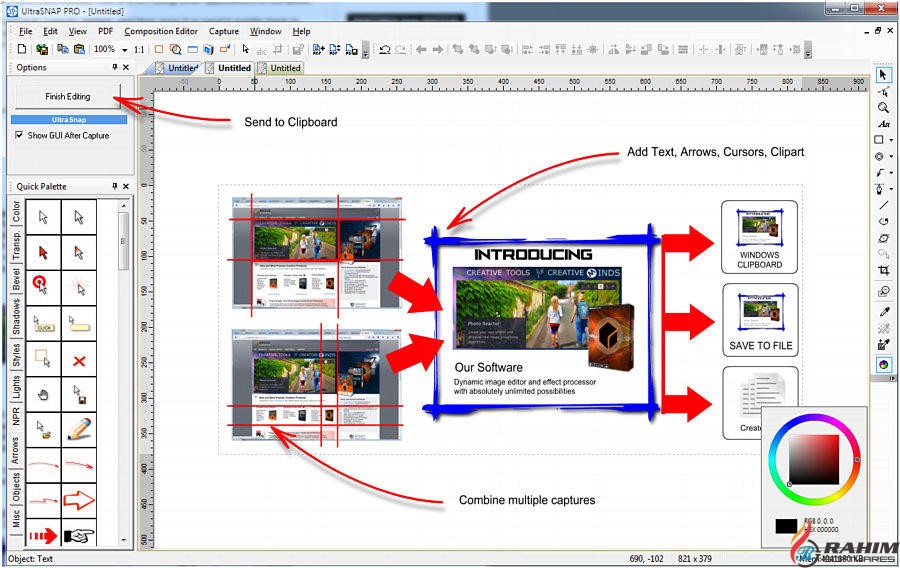
Task: Click the capture rectangle region icon
Action: (x=159, y=49)
